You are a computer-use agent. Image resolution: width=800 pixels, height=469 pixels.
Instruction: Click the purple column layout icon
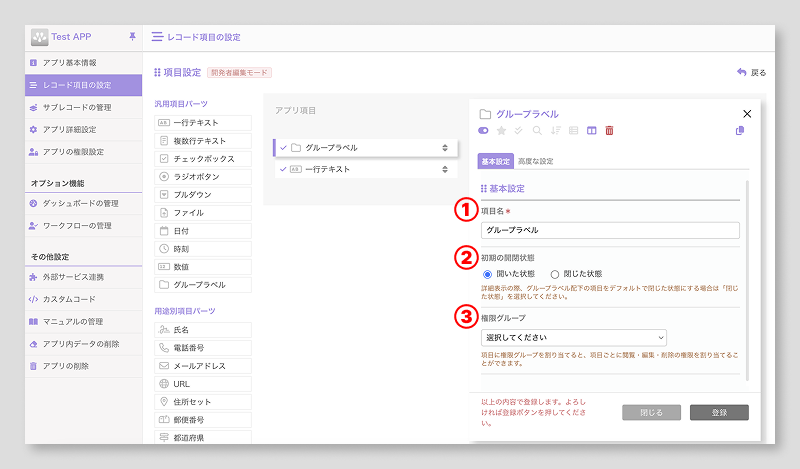591,131
